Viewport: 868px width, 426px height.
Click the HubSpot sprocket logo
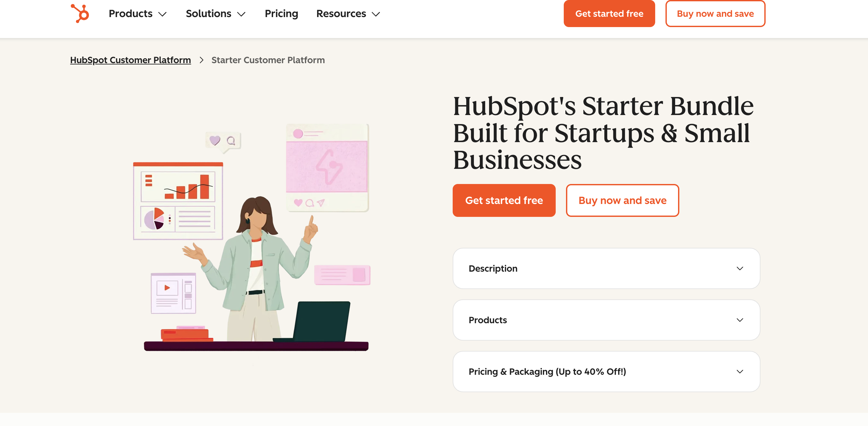pyautogui.click(x=80, y=14)
